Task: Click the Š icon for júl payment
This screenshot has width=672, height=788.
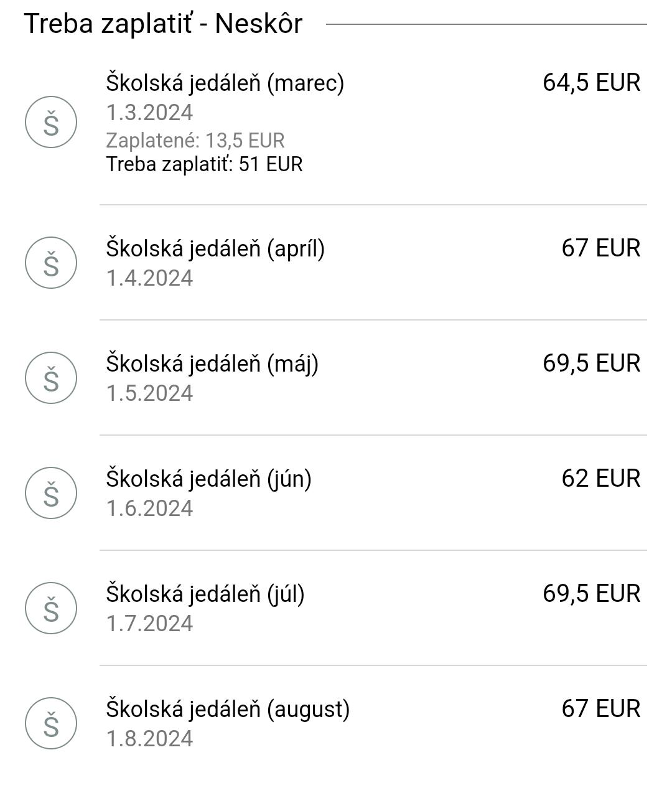Action: (x=51, y=608)
